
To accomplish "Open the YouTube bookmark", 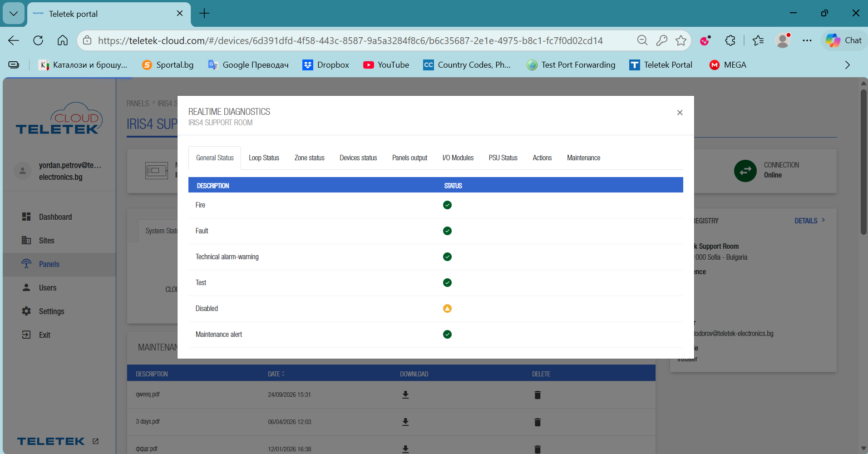I will click(386, 65).
